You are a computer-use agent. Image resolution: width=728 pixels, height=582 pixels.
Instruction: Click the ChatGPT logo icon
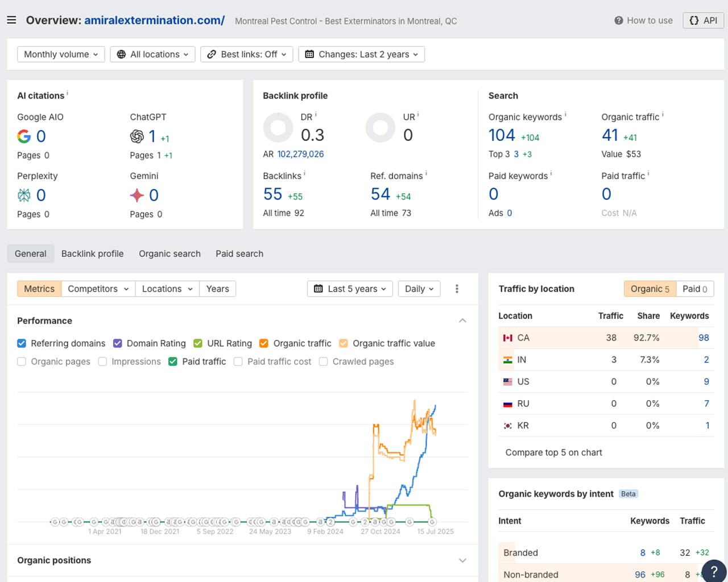point(137,136)
